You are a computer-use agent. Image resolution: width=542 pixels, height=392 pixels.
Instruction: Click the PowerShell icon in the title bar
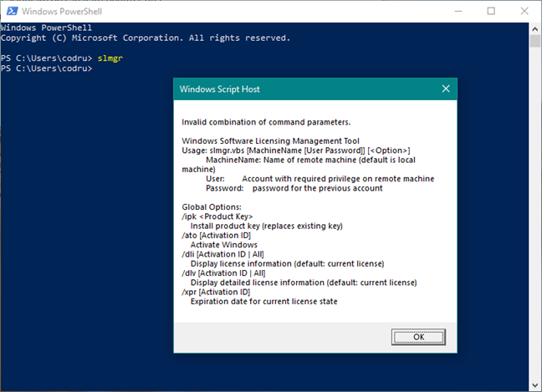point(12,11)
